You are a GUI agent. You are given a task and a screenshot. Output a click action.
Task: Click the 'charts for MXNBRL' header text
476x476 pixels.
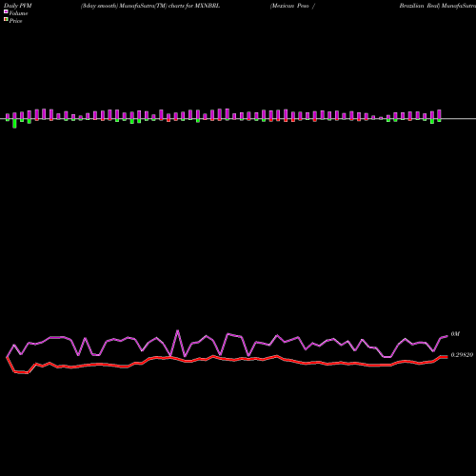point(194,6)
